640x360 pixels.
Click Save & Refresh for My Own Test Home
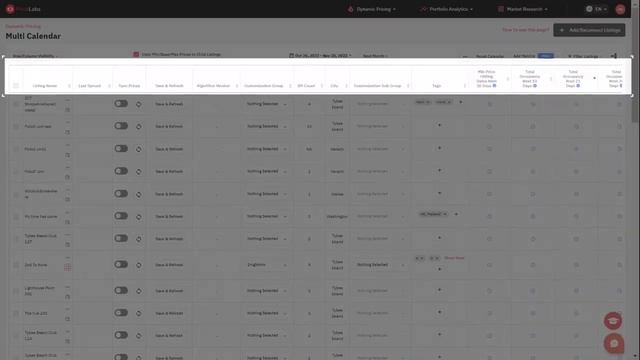tap(169, 216)
